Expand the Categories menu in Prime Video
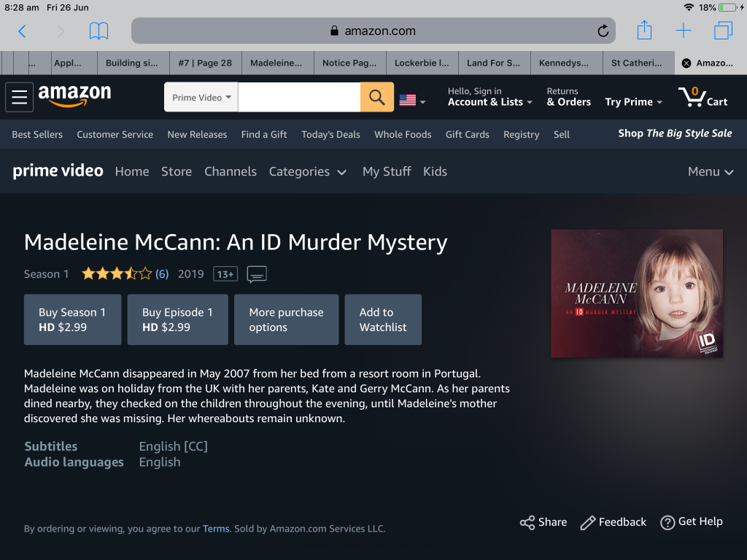This screenshot has width=747, height=560. [x=308, y=171]
